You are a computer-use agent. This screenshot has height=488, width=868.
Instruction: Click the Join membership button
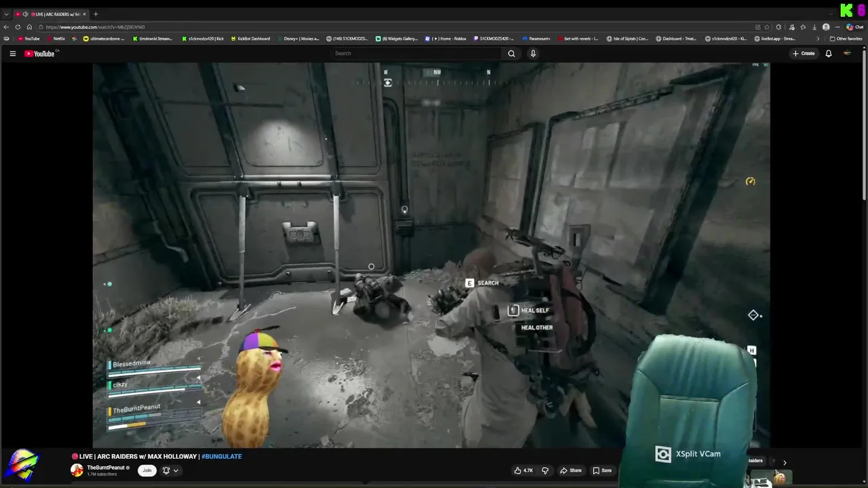pos(146,470)
